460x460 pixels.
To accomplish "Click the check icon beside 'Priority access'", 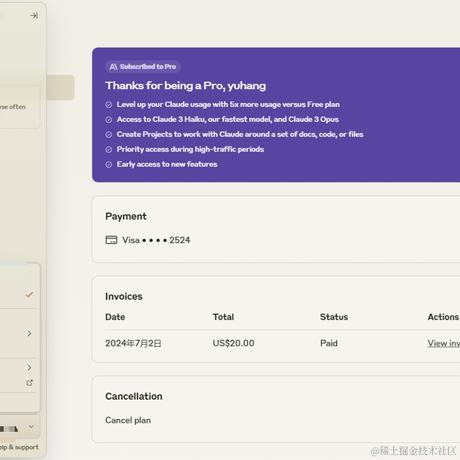I will [109, 150].
